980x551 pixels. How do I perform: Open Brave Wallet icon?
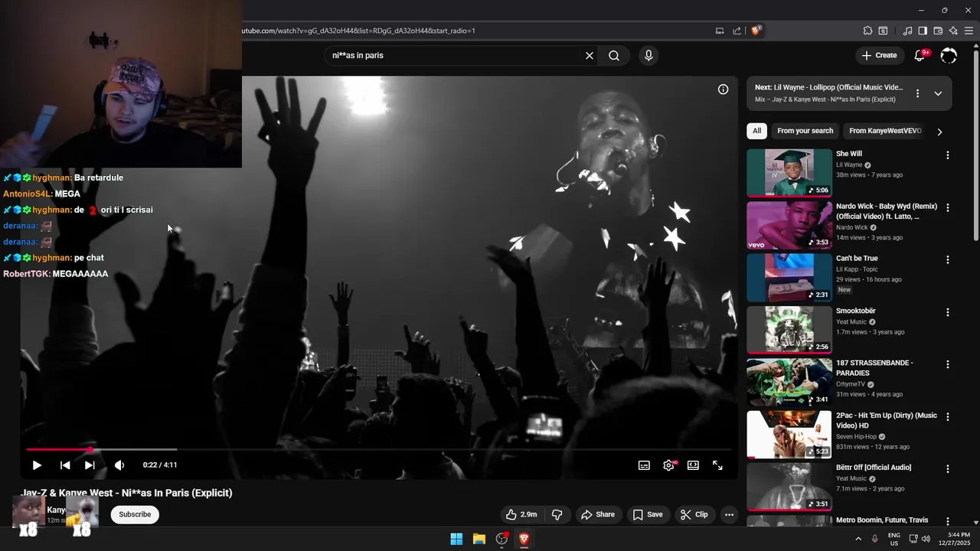click(938, 31)
